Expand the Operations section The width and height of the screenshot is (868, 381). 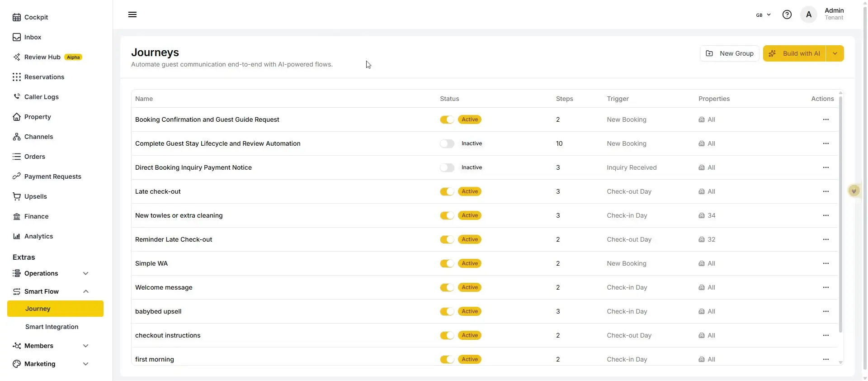51,273
